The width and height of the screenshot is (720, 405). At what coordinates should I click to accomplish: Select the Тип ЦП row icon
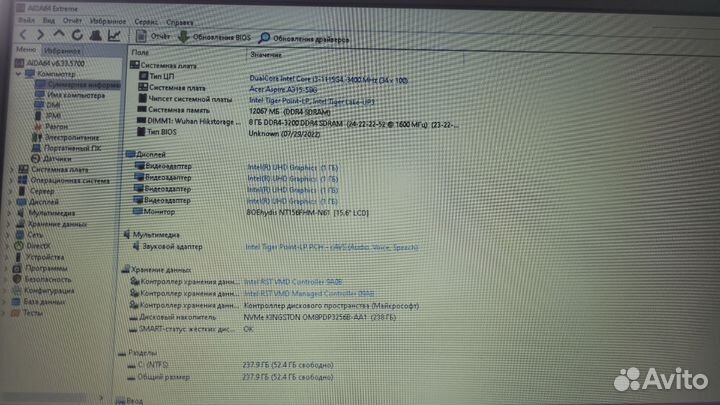[x=143, y=76]
